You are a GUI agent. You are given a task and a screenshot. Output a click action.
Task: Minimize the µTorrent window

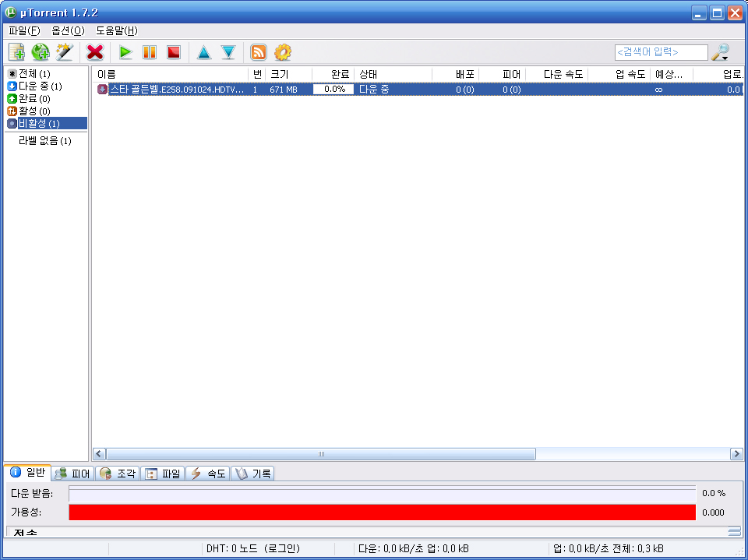click(x=699, y=13)
